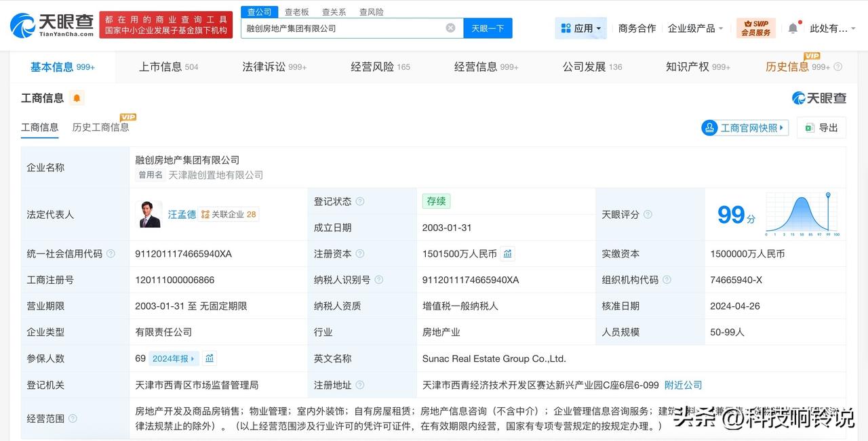Click help icon beside 组织机构代码
868x441 pixels.
point(667,280)
